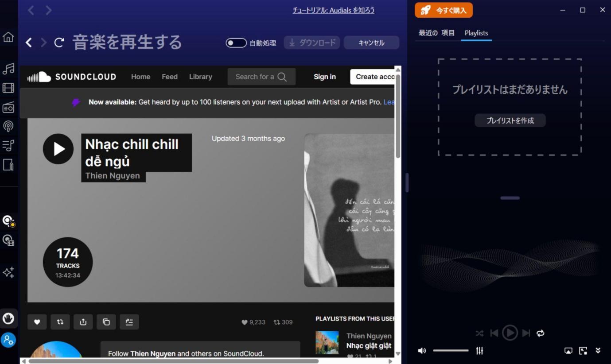Viewport: 611px width, 364px height.
Task: Open the music playlist list sidebar icon
Action: click(x=8, y=145)
